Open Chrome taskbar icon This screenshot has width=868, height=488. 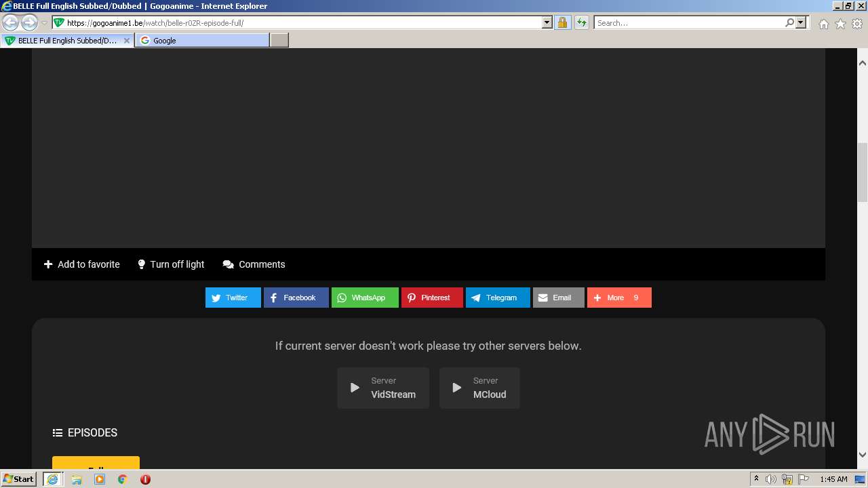pyautogui.click(x=122, y=479)
